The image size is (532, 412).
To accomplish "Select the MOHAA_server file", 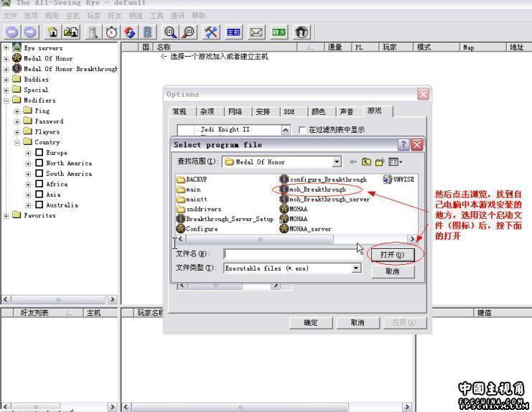I will tap(306, 229).
